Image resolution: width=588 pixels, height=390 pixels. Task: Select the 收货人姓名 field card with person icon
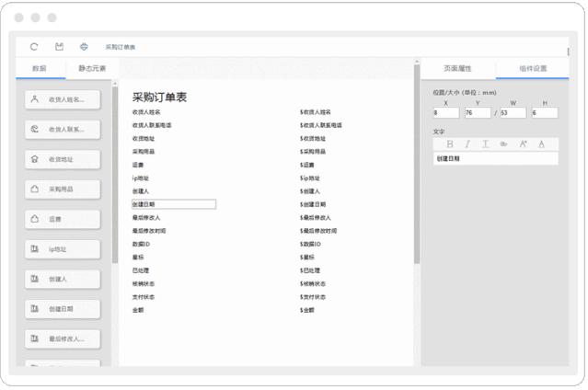(x=63, y=99)
